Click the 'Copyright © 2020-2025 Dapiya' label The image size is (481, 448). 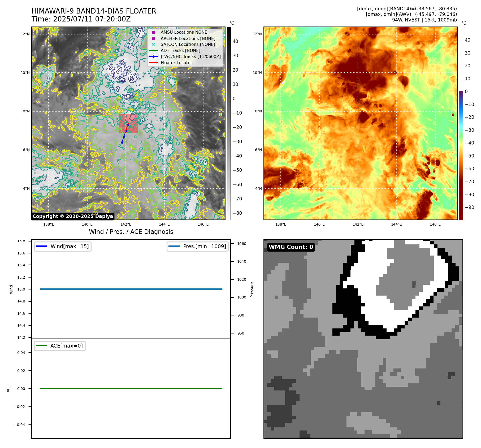73,216
